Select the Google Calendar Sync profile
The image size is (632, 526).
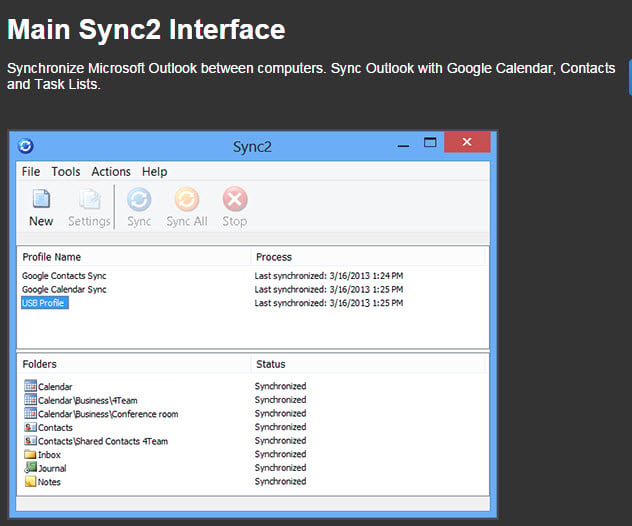tap(64, 289)
